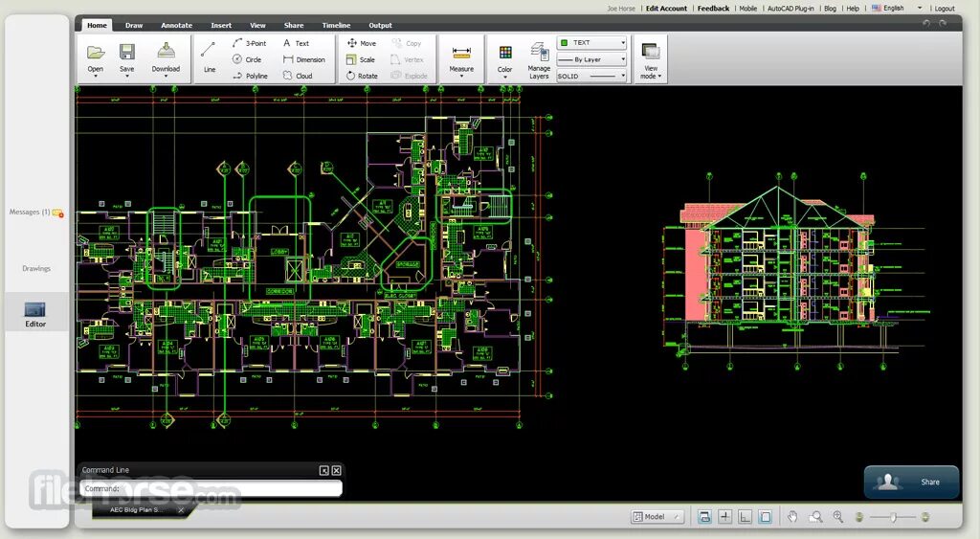Click the Save disk icon

(127, 52)
